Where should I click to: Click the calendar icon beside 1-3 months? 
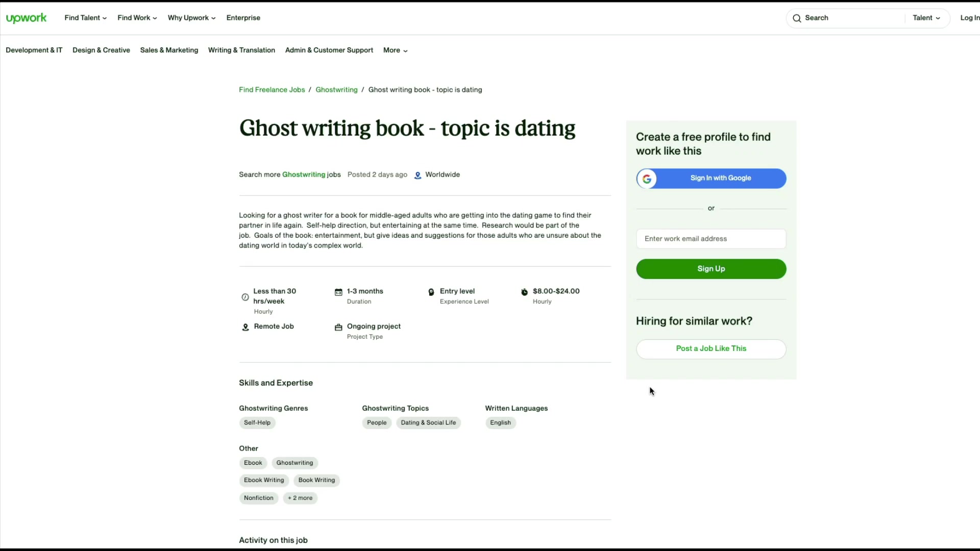pos(338,292)
